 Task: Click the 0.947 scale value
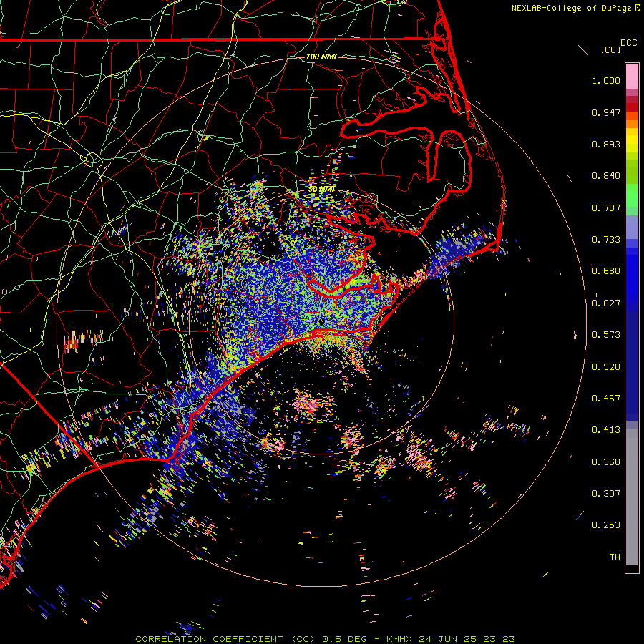606,112
